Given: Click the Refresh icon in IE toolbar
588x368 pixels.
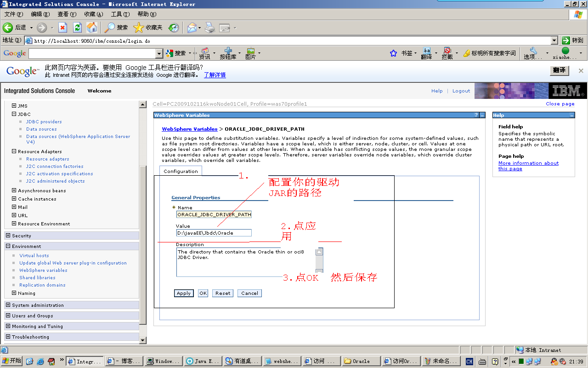Looking at the screenshot, I should pyautogui.click(x=77, y=28).
